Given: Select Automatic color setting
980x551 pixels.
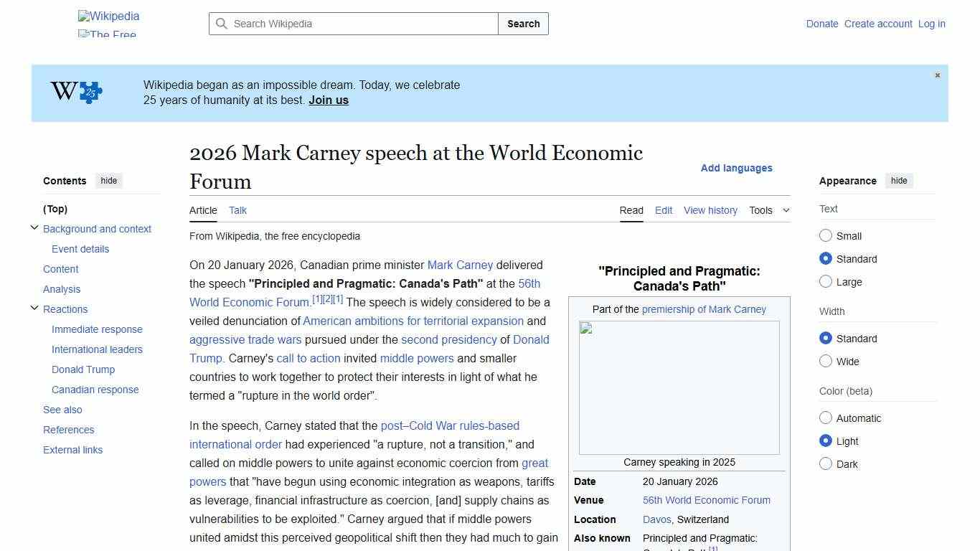Looking at the screenshot, I should [826, 418].
